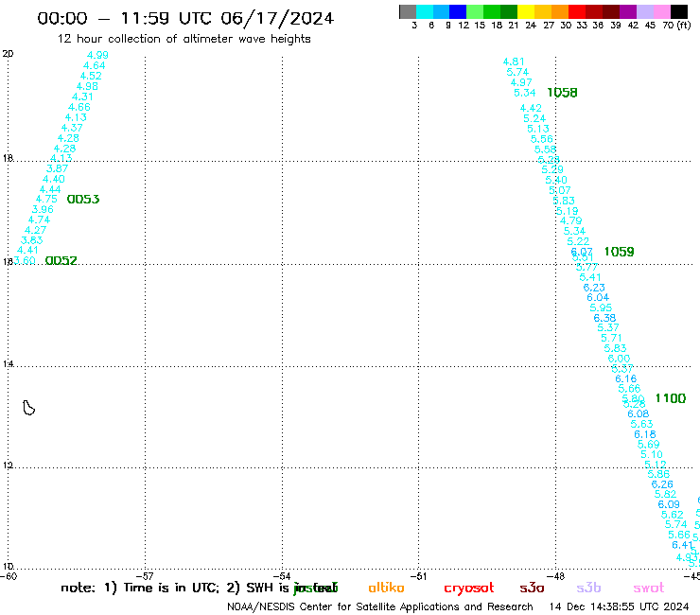Select the 6.23 wave height reading
700x615 pixels.
594,288
